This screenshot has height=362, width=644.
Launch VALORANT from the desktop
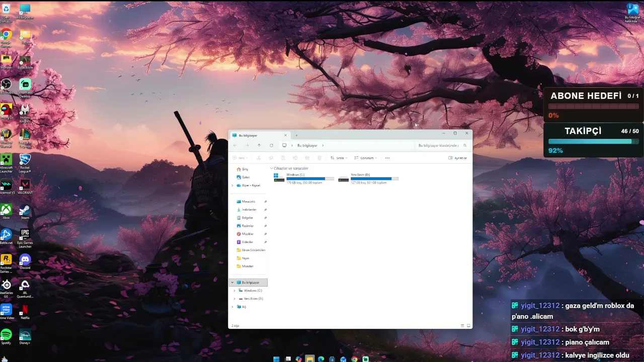(x=25, y=187)
